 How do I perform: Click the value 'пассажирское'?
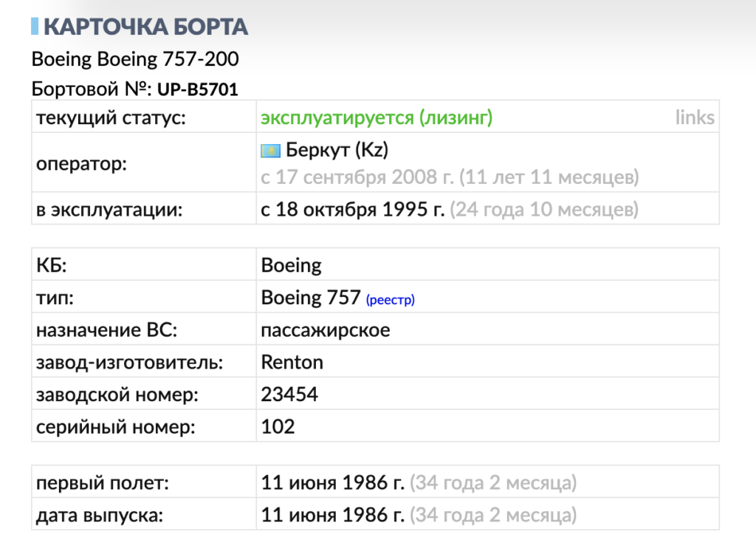coord(326,331)
